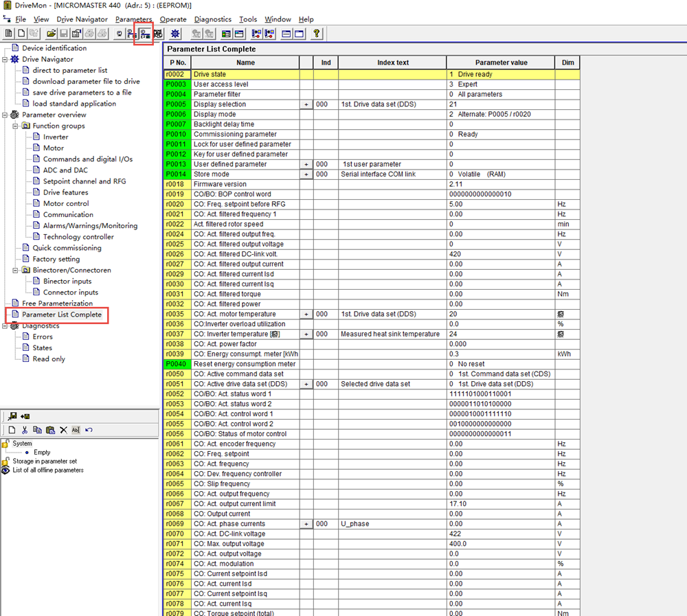Click the blue gear Drive Navigator toolbar icon
The width and height of the screenshot is (687, 616).
coord(176,33)
